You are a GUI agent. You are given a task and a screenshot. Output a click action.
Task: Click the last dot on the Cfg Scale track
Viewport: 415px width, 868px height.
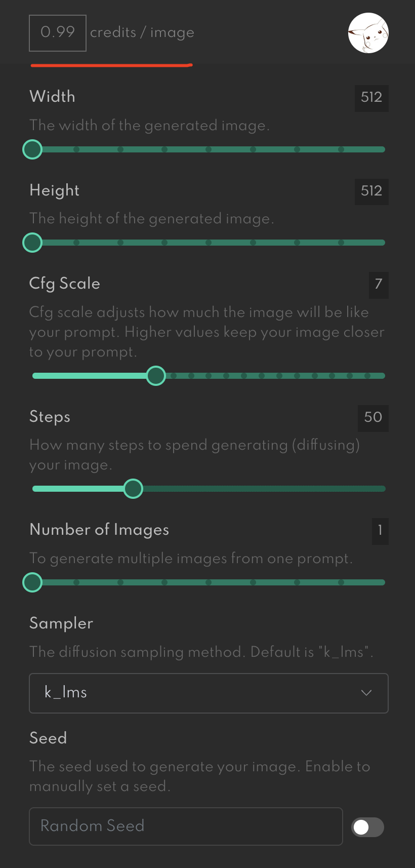pos(367,376)
